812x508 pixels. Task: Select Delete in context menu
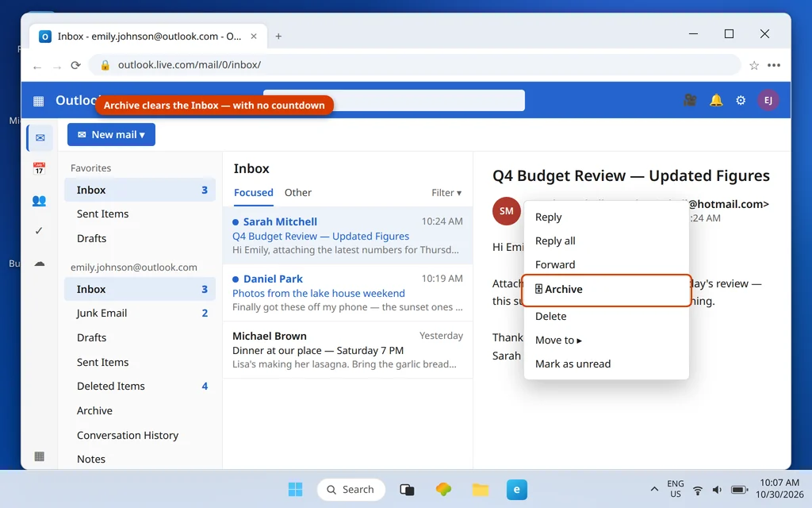(607, 316)
